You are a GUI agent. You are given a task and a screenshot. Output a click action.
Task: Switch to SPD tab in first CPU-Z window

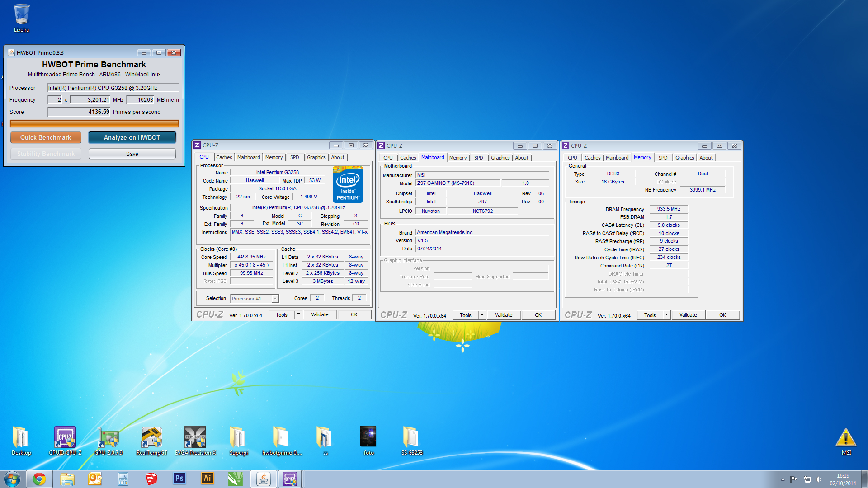point(294,157)
